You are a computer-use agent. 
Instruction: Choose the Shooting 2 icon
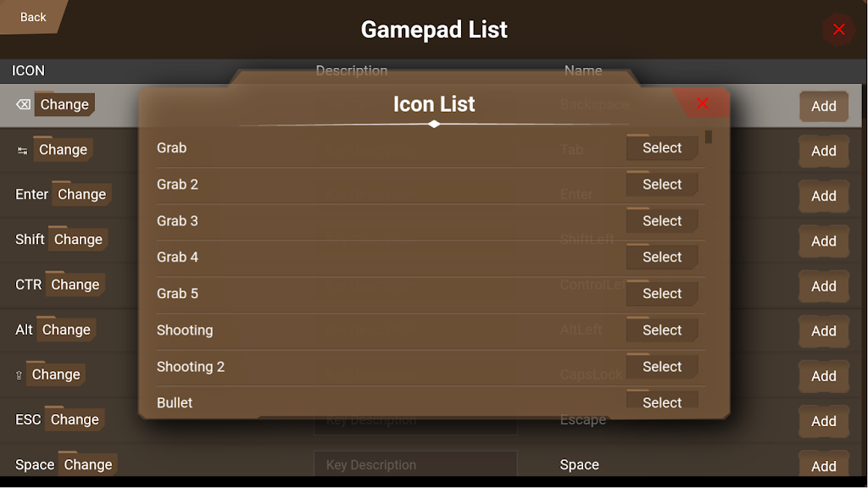(661, 367)
